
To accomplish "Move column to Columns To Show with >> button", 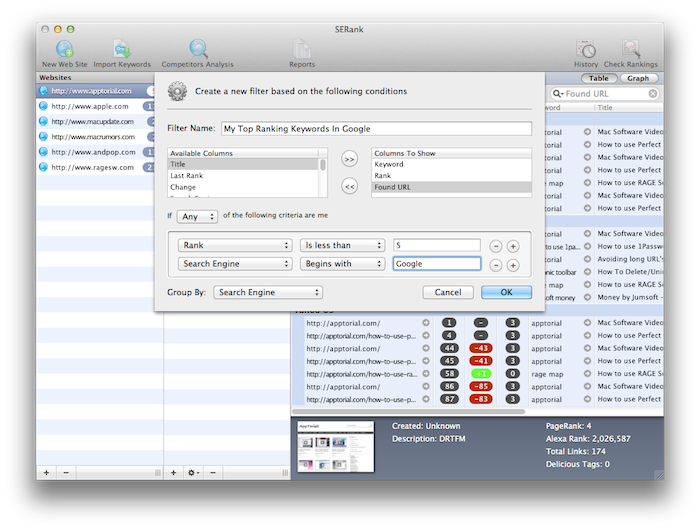I will pos(350,159).
